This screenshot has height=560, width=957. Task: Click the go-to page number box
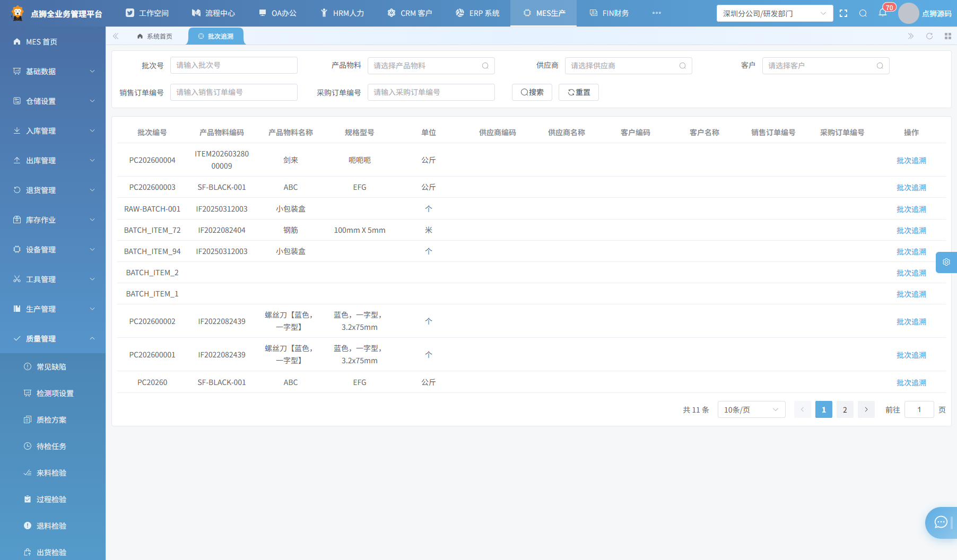919,409
